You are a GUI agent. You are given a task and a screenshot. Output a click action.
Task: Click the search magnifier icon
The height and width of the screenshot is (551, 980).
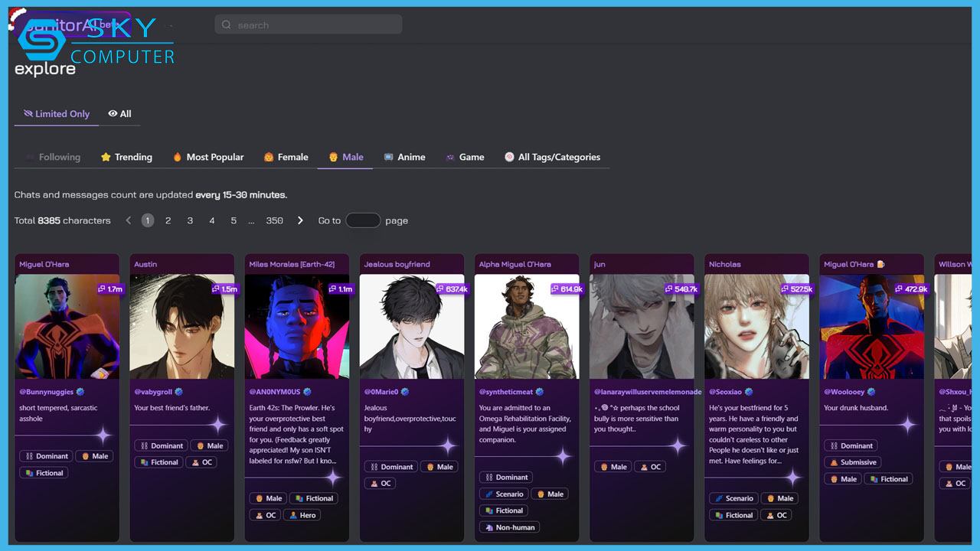click(x=227, y=25)
